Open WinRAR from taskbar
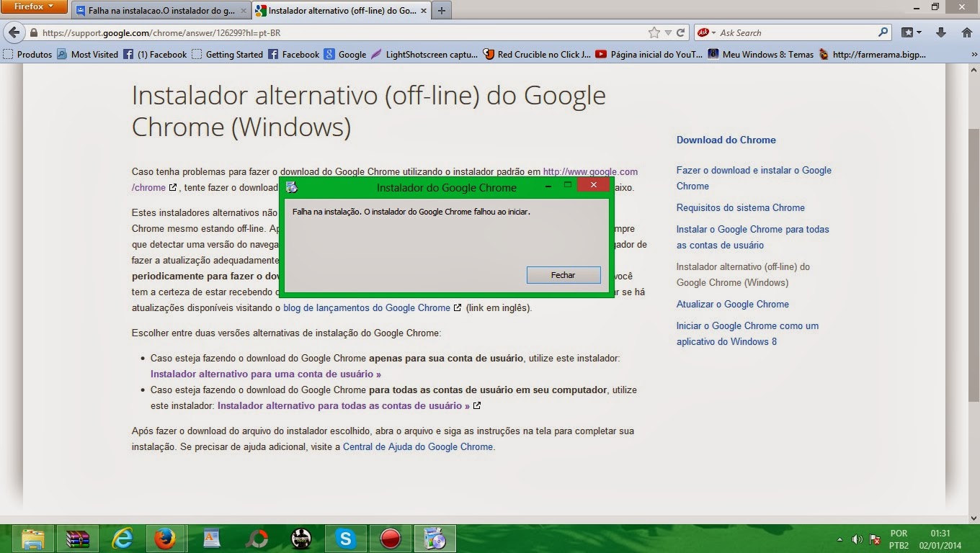This screenshot has height=553, width=980. [78, 539]
